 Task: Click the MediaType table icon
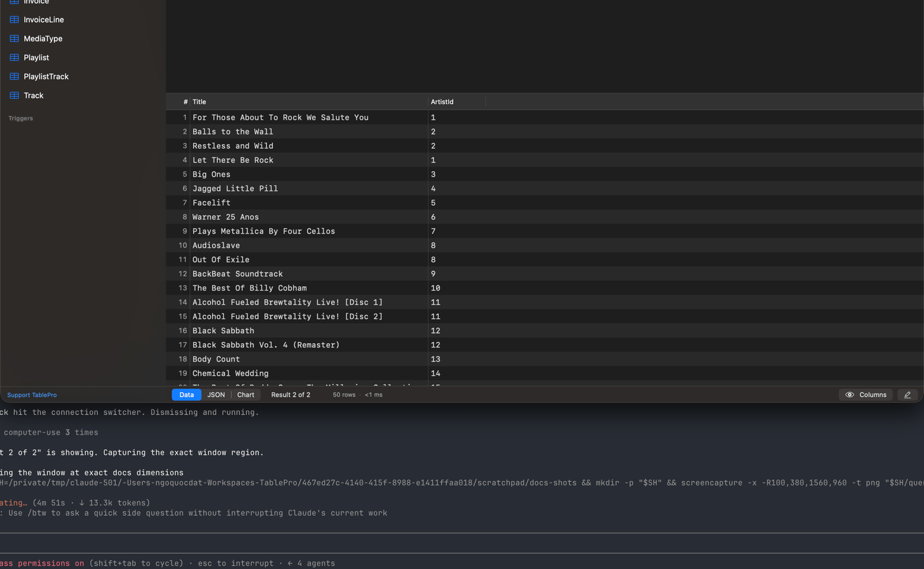(14, 39)
